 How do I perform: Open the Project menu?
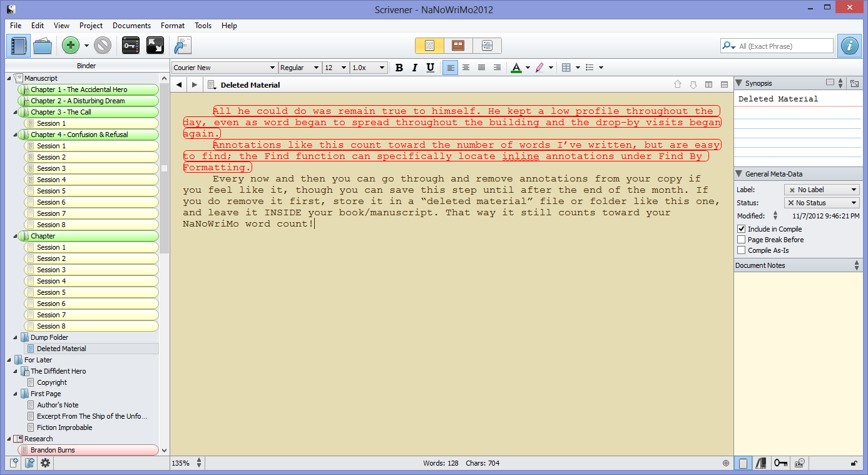point(91,26)
